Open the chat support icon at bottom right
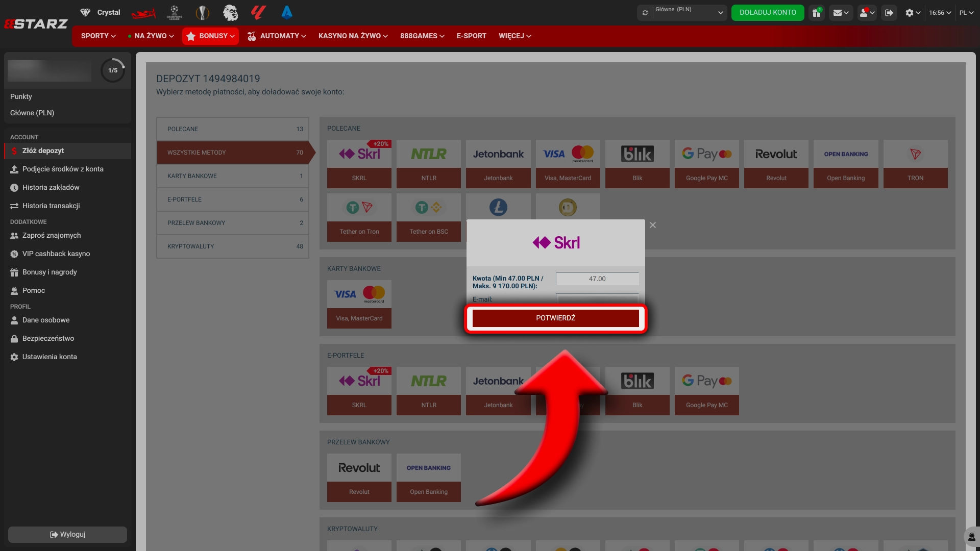Screen dimensions: 980x551 coord(971,537)
